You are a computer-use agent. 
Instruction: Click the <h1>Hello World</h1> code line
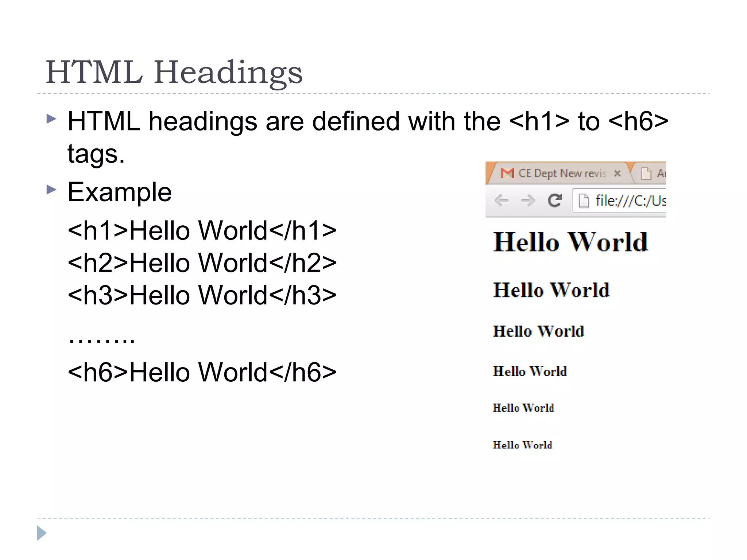(x=202, y=231)
